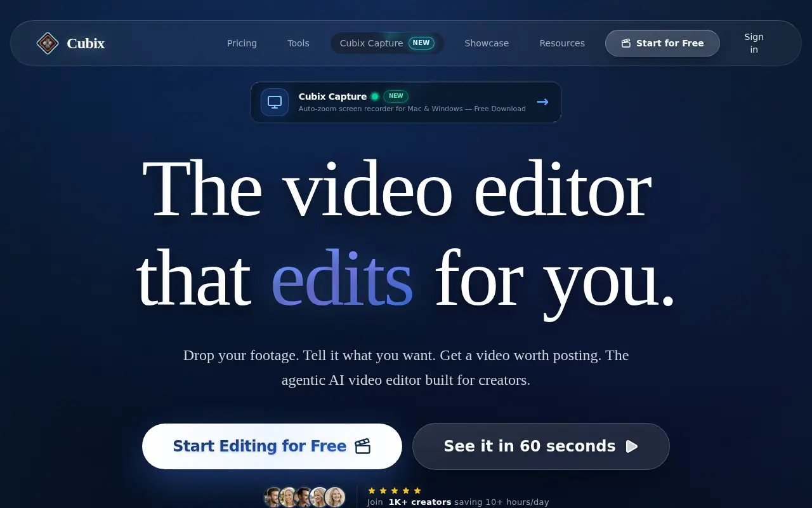Click the last creator avatar photo
Screen dimensions: 812x508
(335, 497)
